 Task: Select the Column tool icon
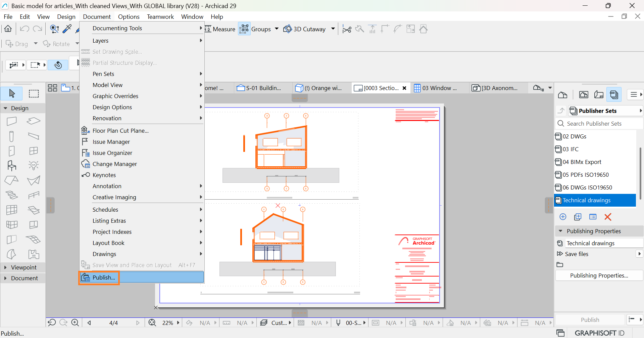[x=12, y=136]
